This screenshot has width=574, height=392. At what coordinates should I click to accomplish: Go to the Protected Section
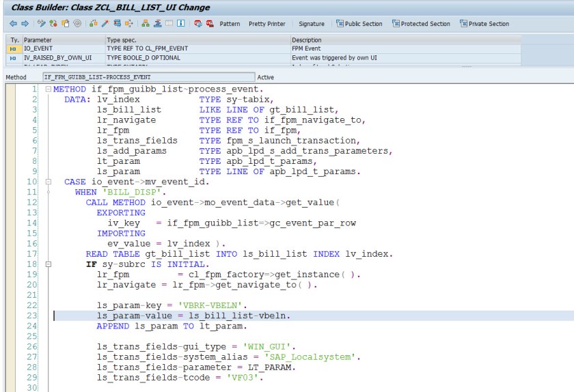[x=421, y=24]
